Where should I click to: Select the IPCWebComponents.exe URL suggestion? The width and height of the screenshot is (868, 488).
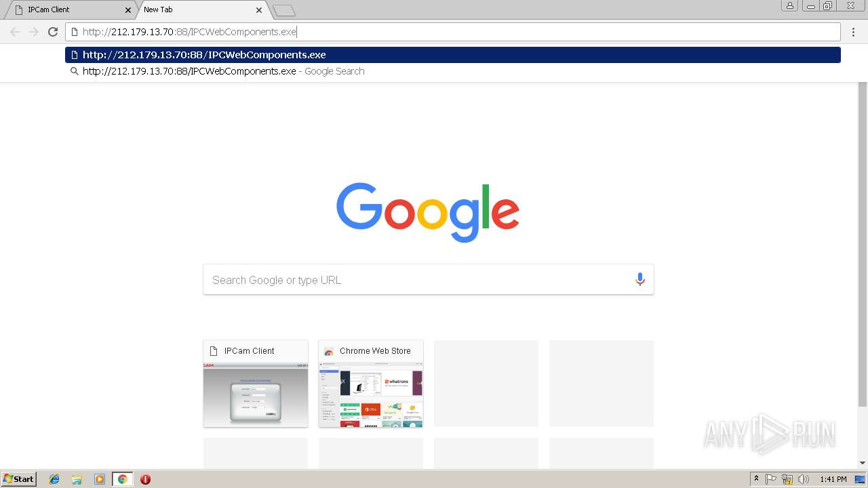click(453, 55)
